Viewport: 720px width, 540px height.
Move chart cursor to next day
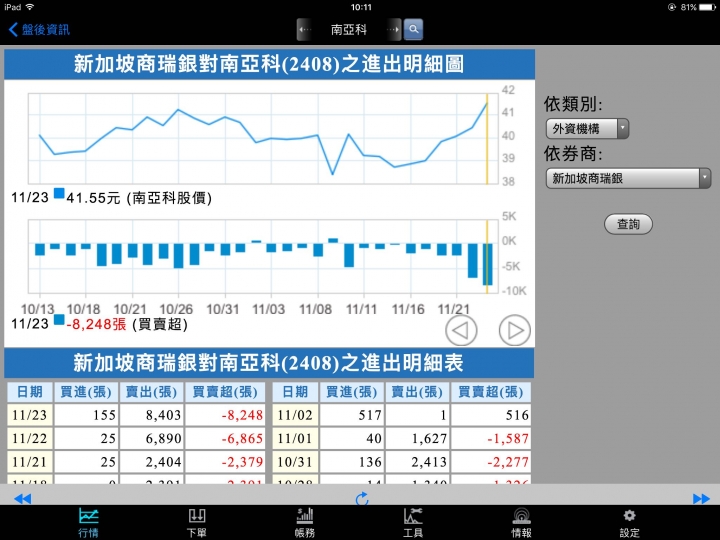515,330
